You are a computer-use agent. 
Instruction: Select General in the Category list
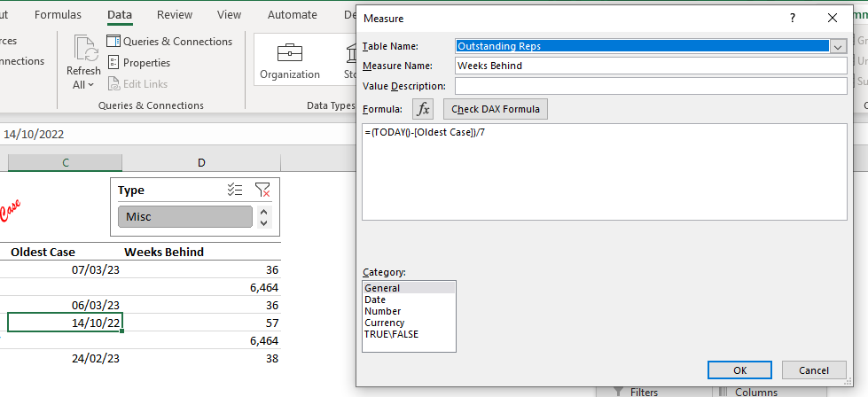point(409,288)
